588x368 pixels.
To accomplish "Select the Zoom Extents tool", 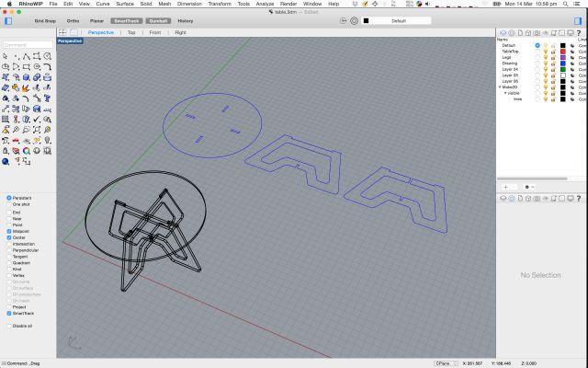I will tap(37, 130).
